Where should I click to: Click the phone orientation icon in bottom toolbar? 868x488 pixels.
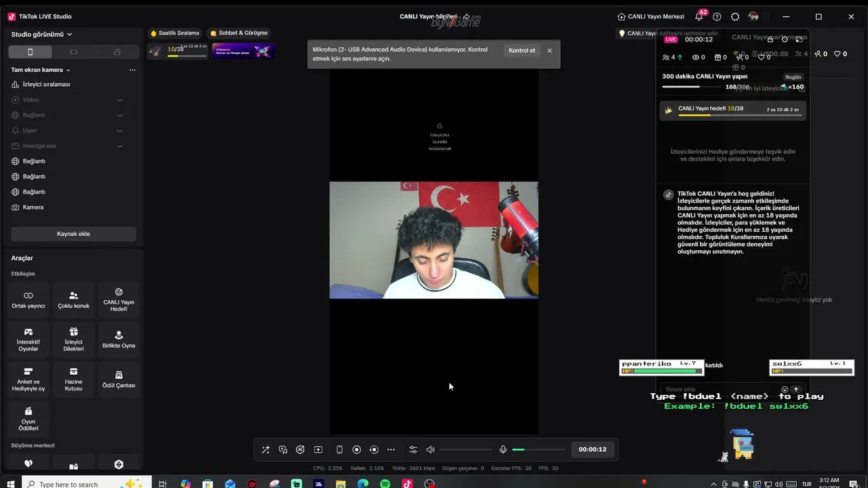[x=339, y=449]
